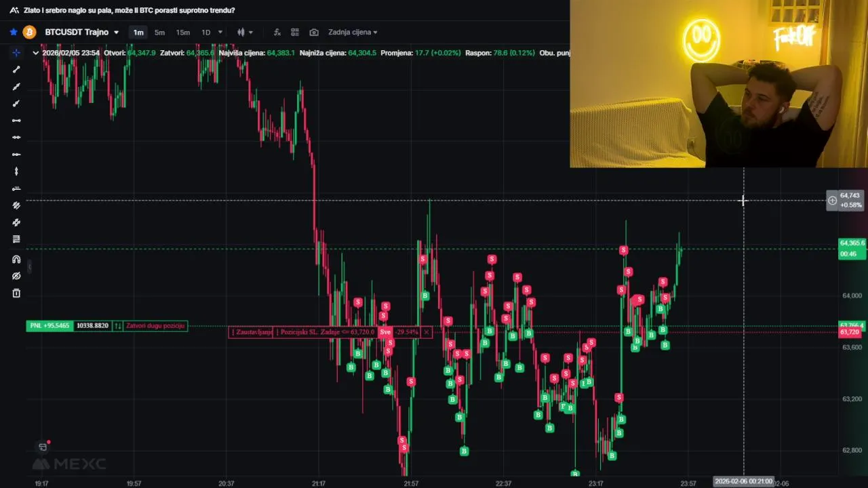
Task: Toggle drawings visibility with eye icon
Action: (16, 277)
